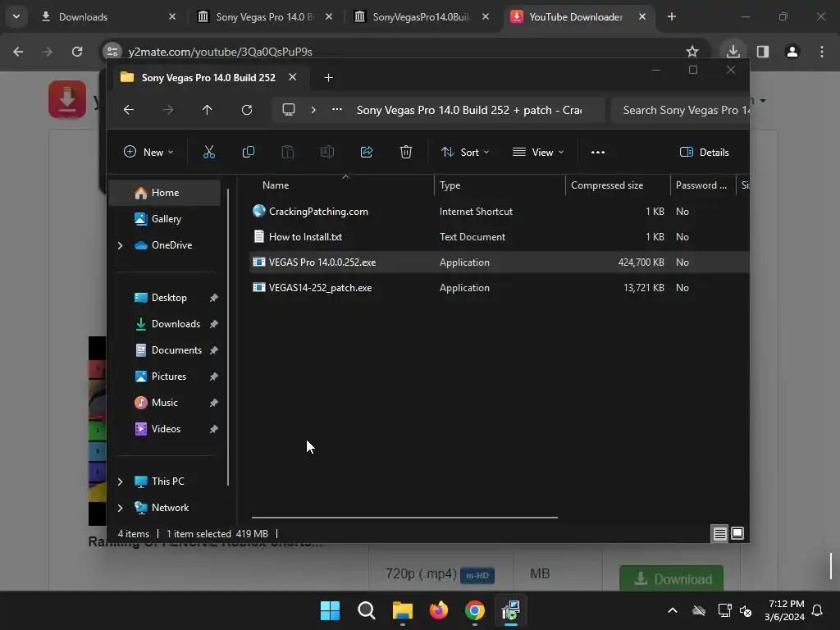Switch to SonyVegasPro14.0Build Chrome tab
The width and height of the screenshot is (840, 630).
(x=422, y=16)
